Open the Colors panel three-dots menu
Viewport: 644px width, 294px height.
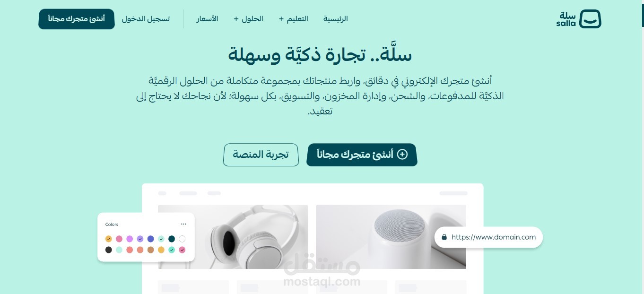click(183, 224)
